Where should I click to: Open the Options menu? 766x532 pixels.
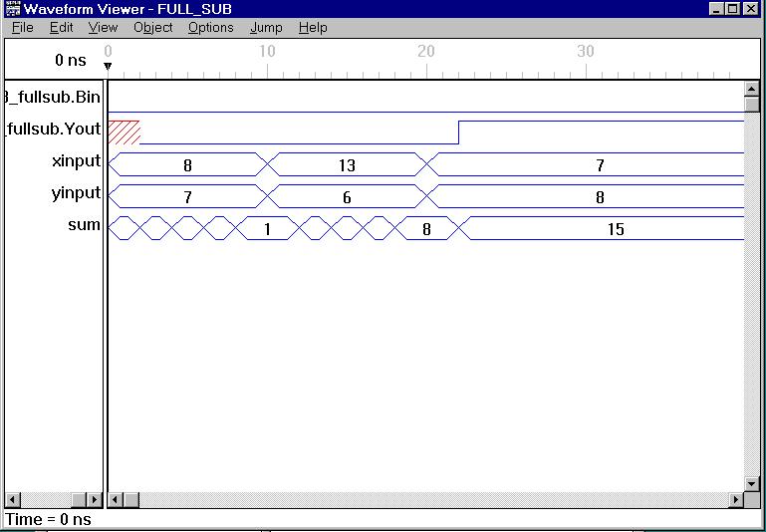[x=210, y=27]
